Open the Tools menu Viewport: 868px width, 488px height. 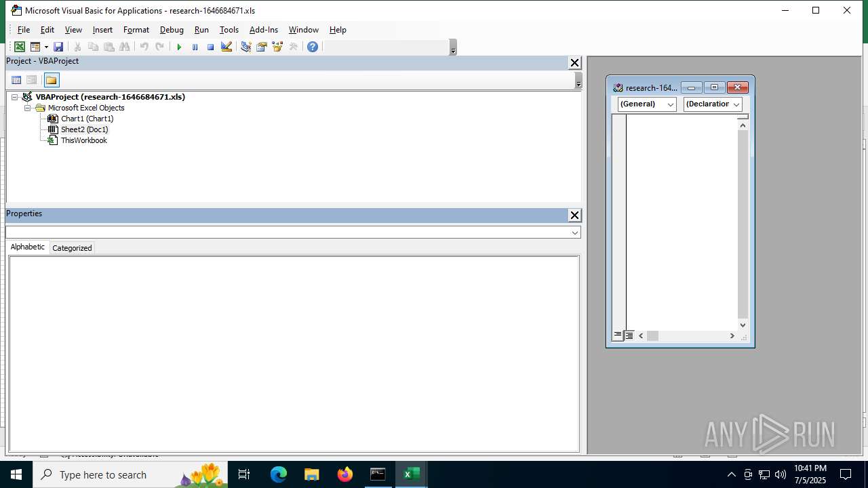click(229, 30)
